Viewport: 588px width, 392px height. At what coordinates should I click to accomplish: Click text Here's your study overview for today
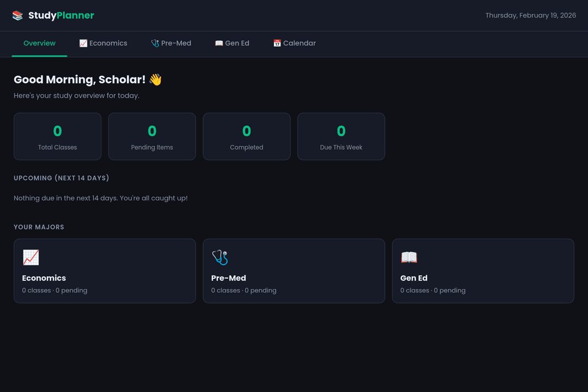[x=77, y=96]
